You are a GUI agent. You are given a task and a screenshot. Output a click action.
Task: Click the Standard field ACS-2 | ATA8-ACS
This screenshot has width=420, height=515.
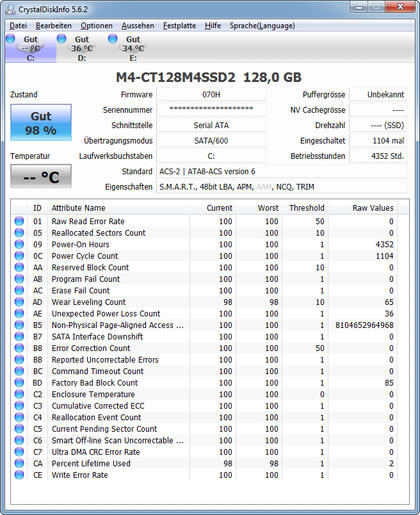[282, 171]
